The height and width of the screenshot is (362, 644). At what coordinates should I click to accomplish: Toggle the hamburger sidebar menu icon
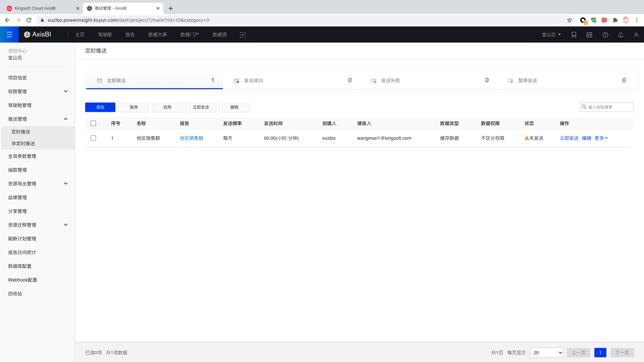[x=9, y=35]
